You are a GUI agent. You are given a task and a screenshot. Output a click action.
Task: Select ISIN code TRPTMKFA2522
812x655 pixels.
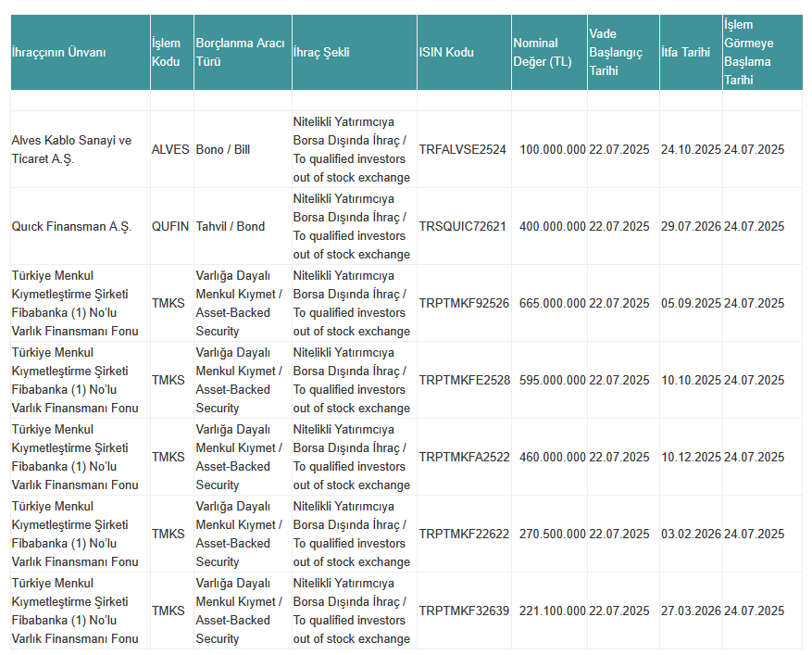pos(465,457)
